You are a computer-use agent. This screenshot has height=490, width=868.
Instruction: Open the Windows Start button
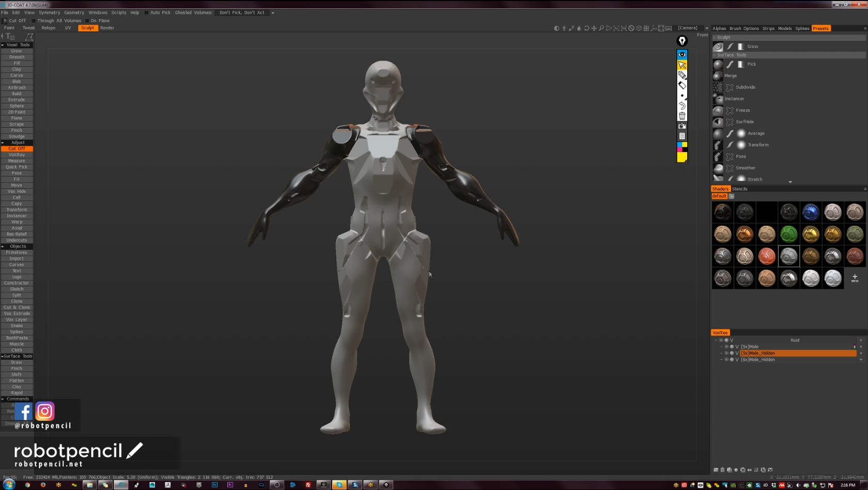[x=9, y=485]
